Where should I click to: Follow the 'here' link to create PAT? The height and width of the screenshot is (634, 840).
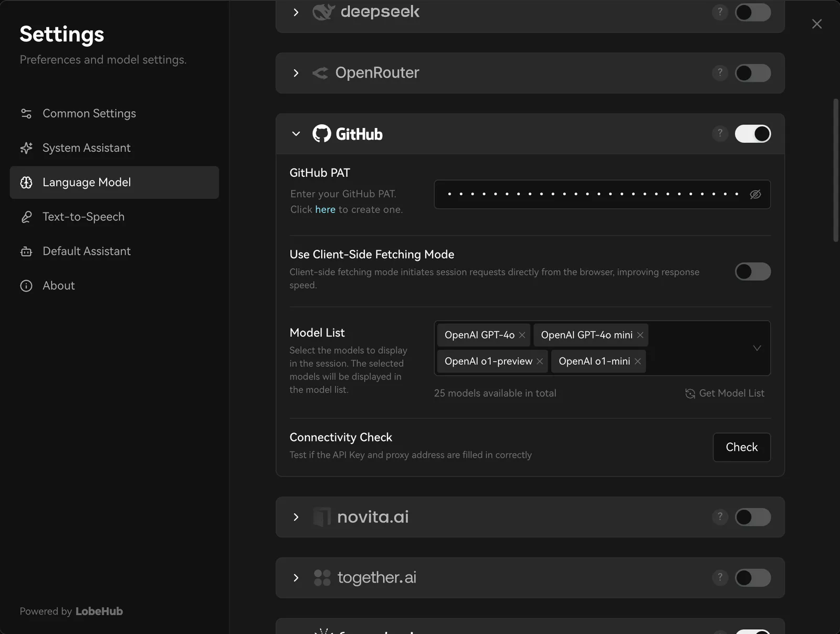[325, 209]
